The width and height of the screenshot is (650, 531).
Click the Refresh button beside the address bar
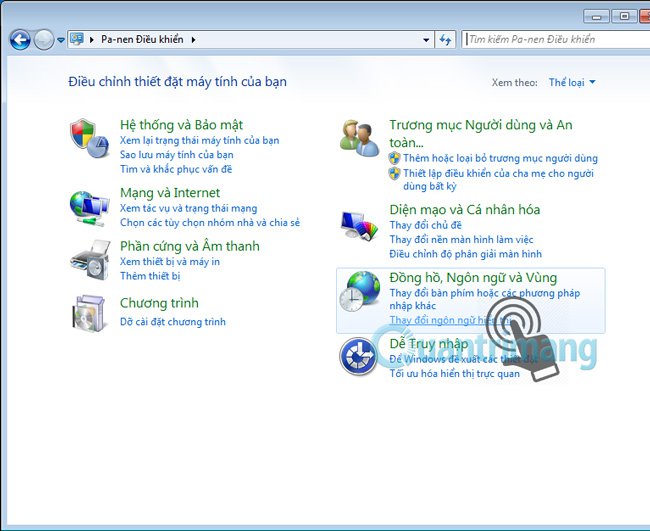(445, 40)
